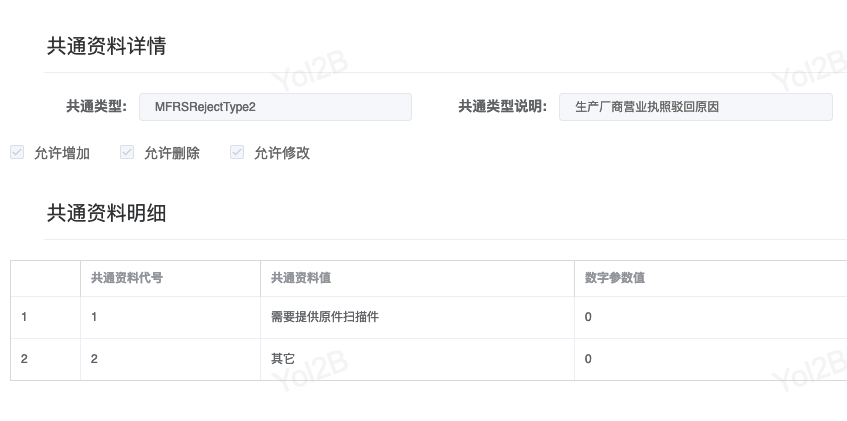Click the 共通资料代号 column header
This screenshot has width=847, height=421.
click(127, 278)
